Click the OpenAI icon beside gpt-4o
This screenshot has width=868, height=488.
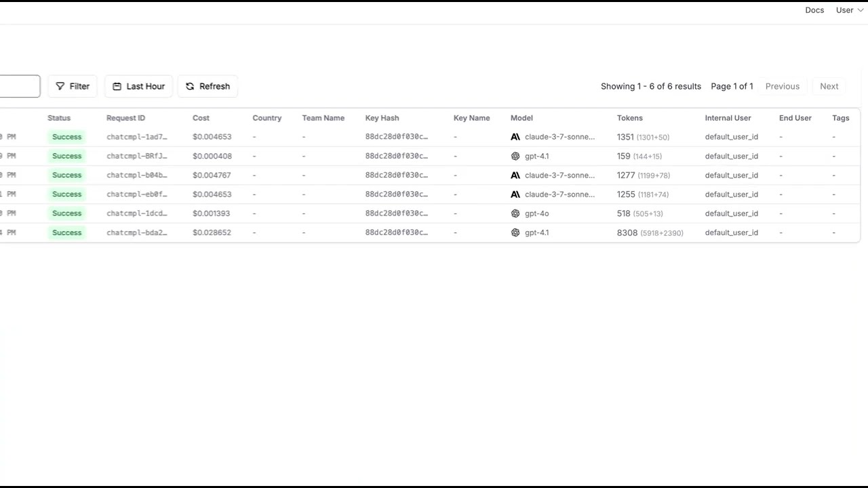[515, 213]
